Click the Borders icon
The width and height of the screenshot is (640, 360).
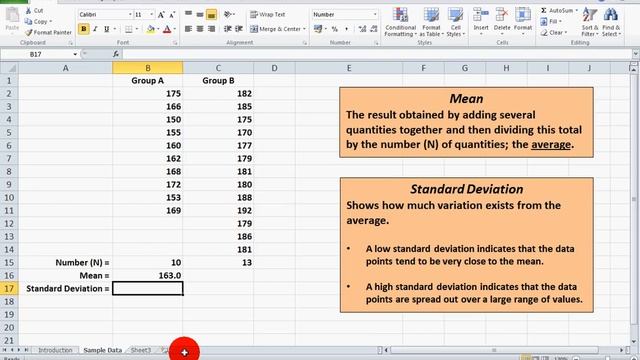[x=129, y=29]
